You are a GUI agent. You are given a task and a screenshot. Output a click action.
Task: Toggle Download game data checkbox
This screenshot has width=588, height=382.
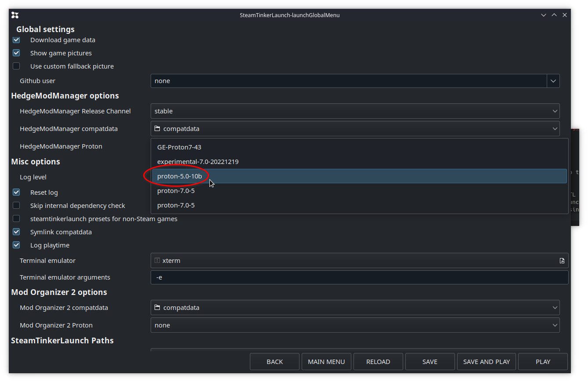[16, 40]
